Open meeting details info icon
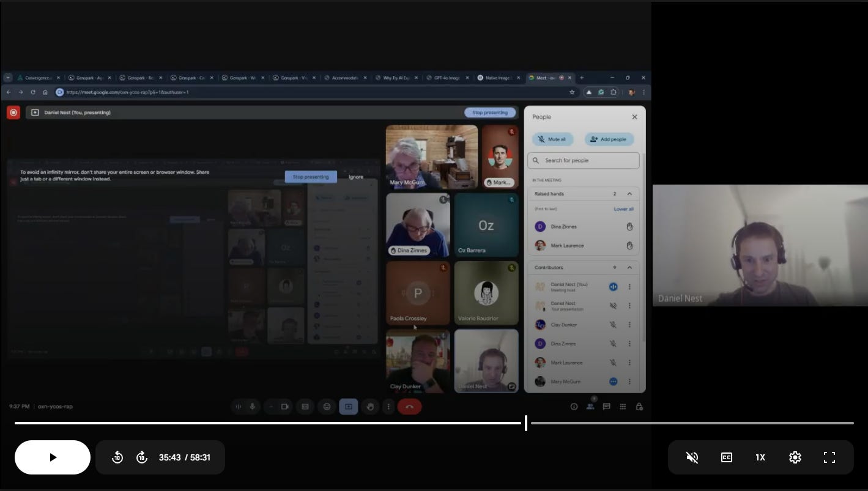The image size is (868, 491). tap(574, 407)
